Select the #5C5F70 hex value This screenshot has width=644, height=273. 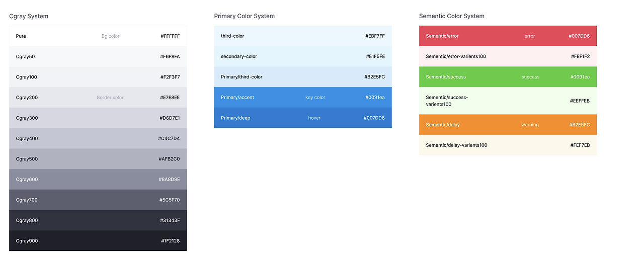170,200
